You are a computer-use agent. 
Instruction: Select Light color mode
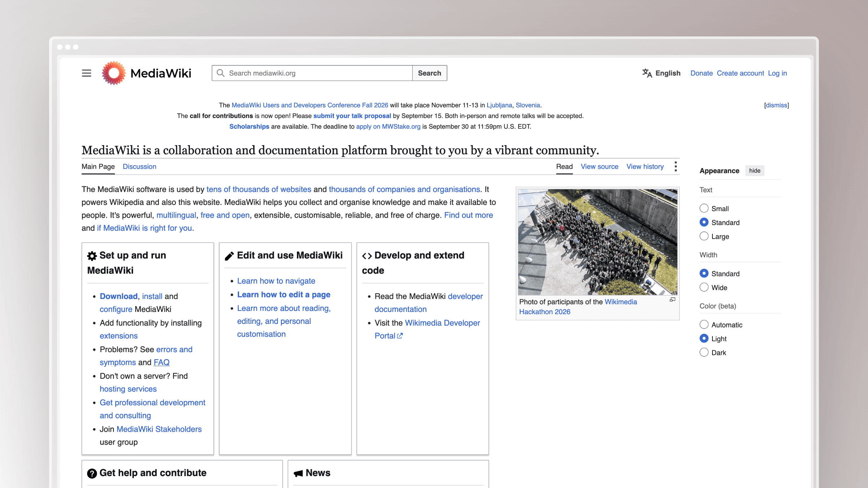tap(704, 338)
